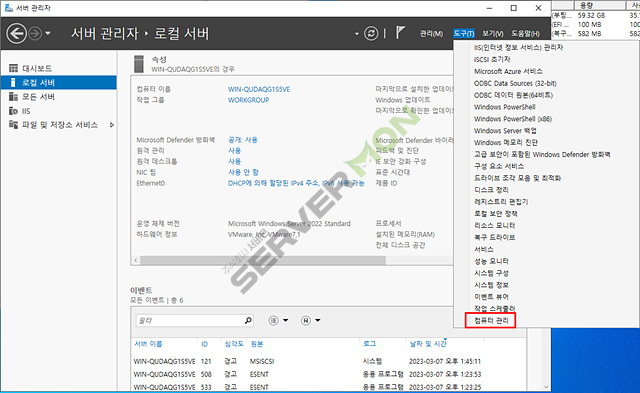Open the 도구(T) menu

[464, 34]
